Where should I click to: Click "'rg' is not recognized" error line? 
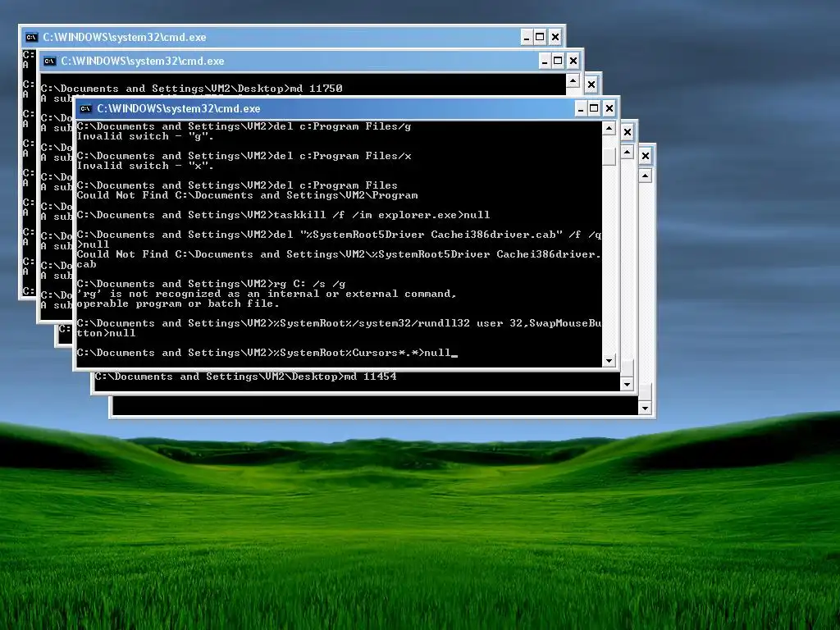267,294
